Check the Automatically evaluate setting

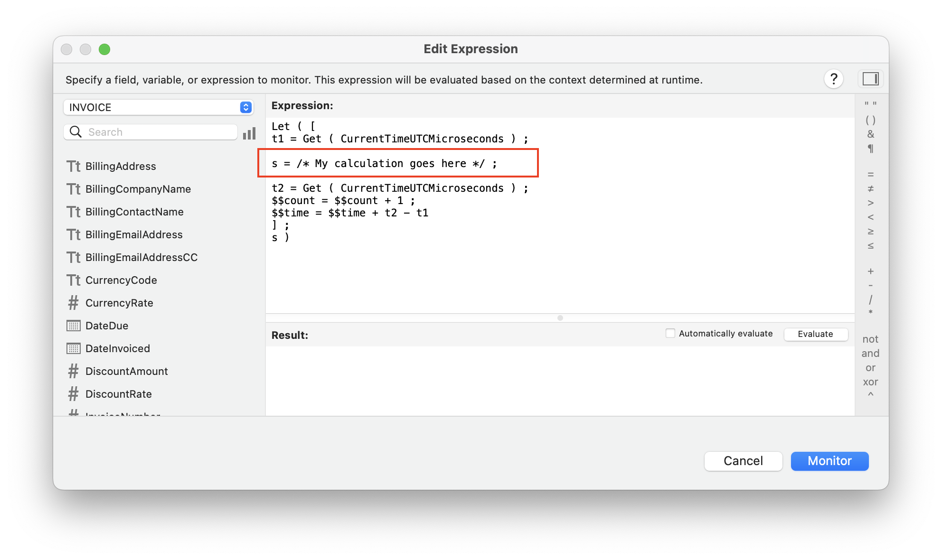pos(669,333)
